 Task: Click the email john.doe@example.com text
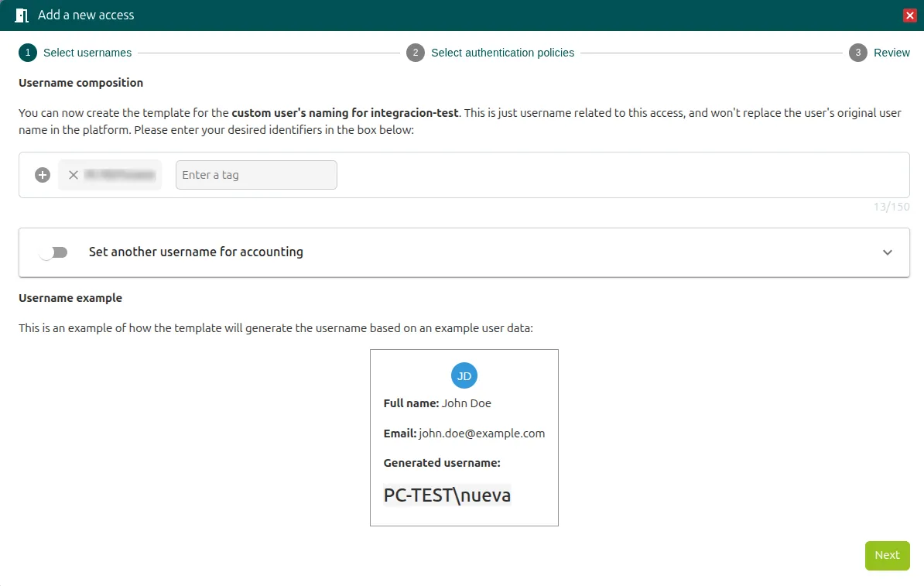coord(481,434)
